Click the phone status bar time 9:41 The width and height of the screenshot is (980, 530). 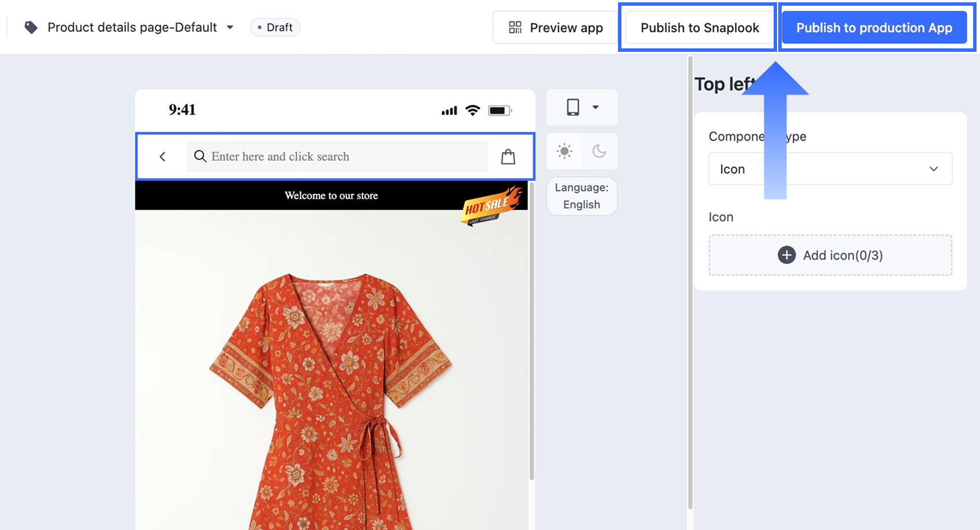click(182, 109)
